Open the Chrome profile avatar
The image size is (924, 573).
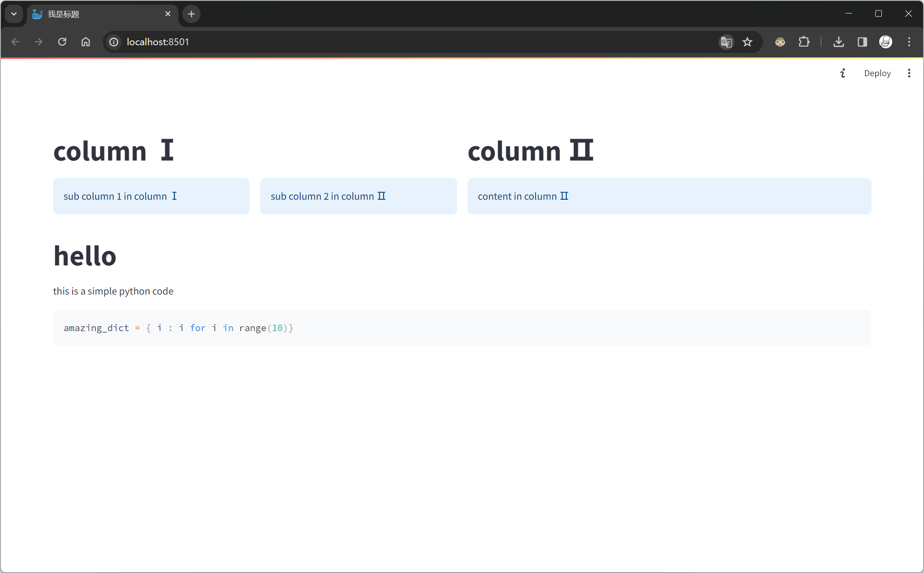pyautogui.click(x=886, y=42)
